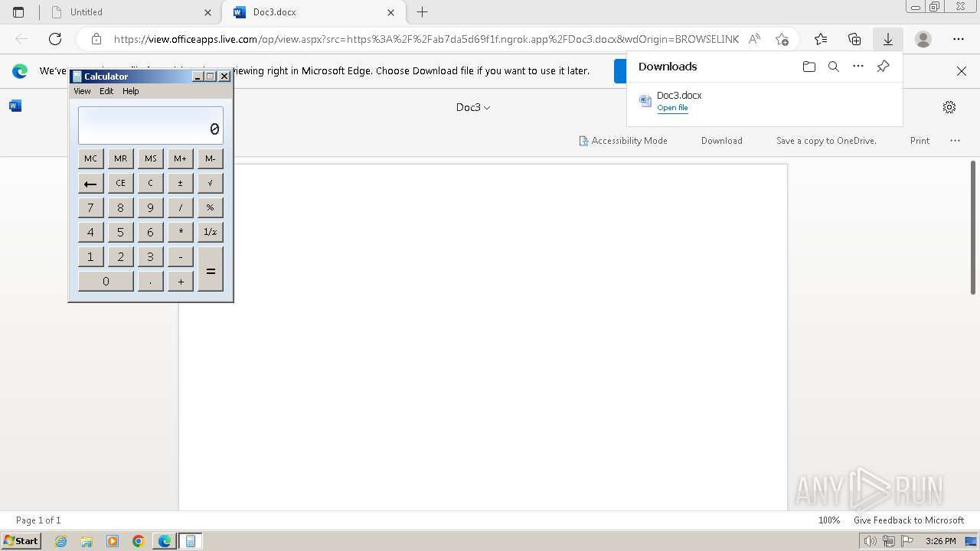Image resolution: width=980 pixels, height=551 pixels.
Task: Click the document vertical scrollbar
Action: pos(973,227)
